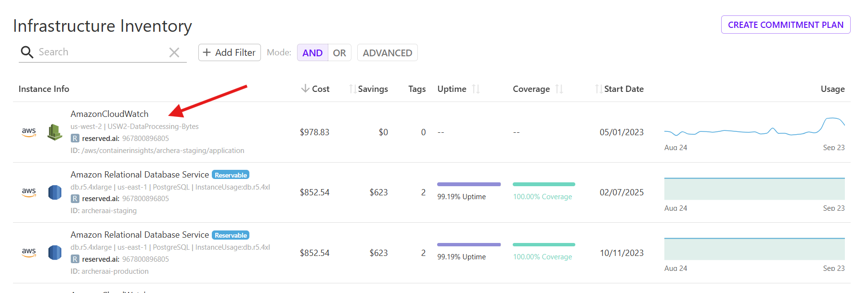Viewport: 868px width, 293px height.
Task: Click the 99.19% uptime bar for archeraai-staging
Action: coord(468,184)
